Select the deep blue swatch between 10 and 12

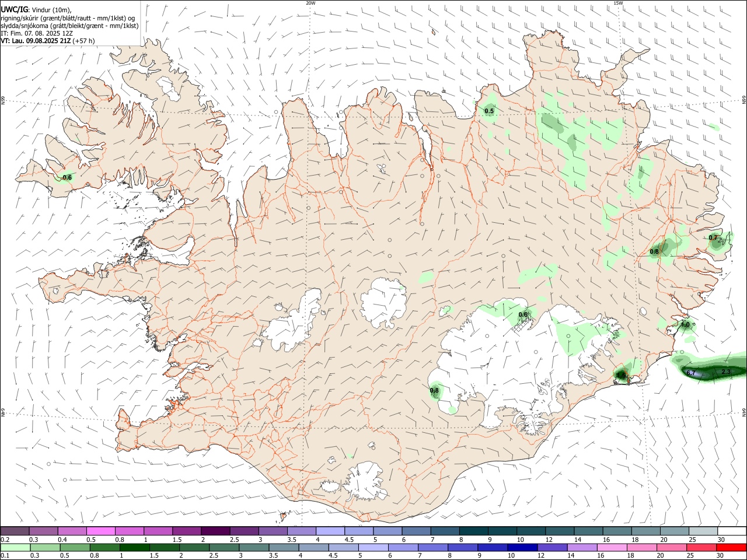point(522,547)
